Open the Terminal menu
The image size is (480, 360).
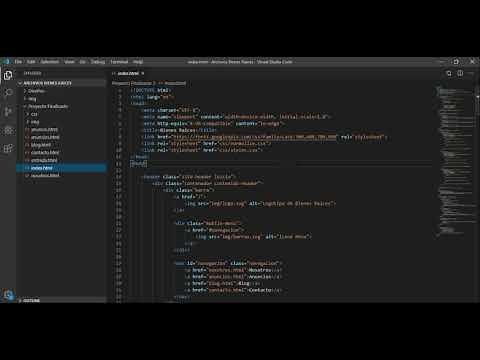tap(119, 62)
